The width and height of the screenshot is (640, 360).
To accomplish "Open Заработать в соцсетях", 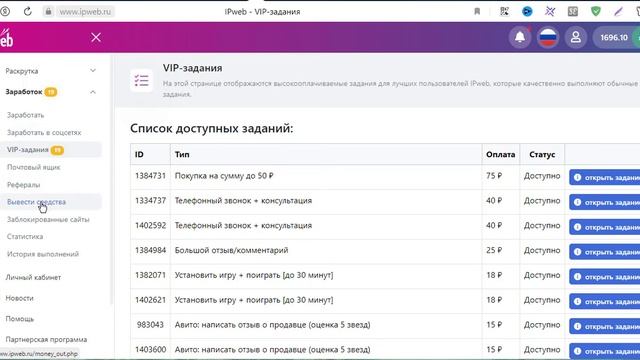I will 44,133.
